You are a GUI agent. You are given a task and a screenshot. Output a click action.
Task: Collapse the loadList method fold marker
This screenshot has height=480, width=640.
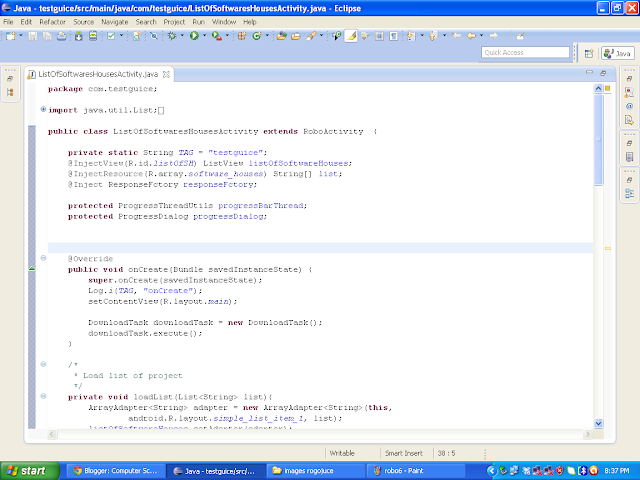pyautogui.click(x=43, y=396)
